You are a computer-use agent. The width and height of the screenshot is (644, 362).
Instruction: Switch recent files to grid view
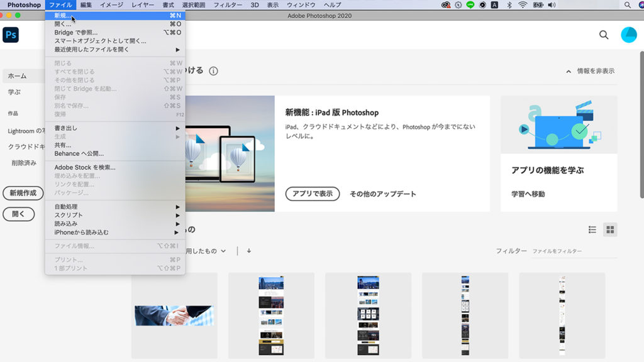[610, 230]
